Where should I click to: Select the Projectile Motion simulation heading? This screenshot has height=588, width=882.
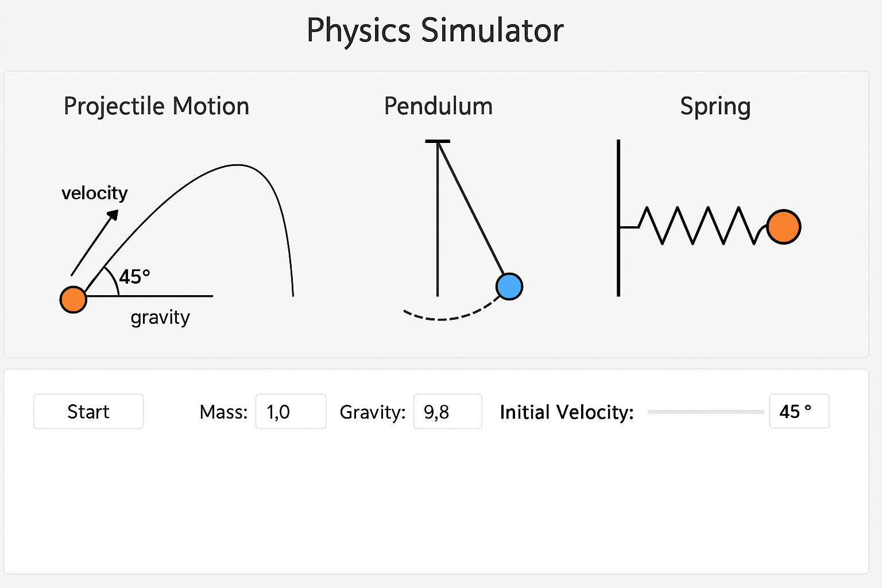tap(156, 106)
